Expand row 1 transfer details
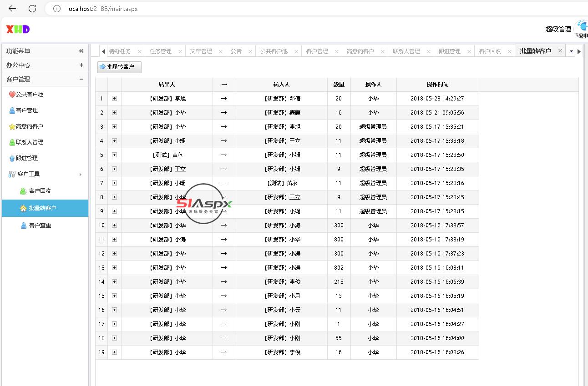The width and height of the screenshot is (588, 386). tap(114, 99)
